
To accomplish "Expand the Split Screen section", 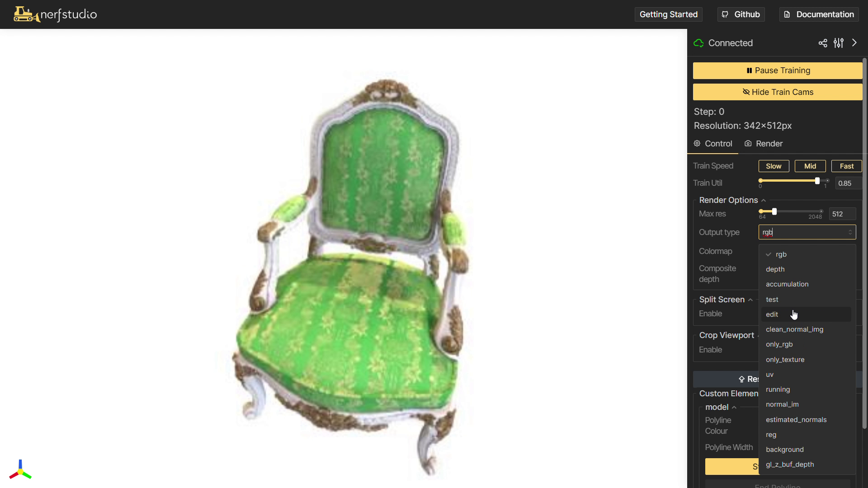I will [x=750, y=299].
